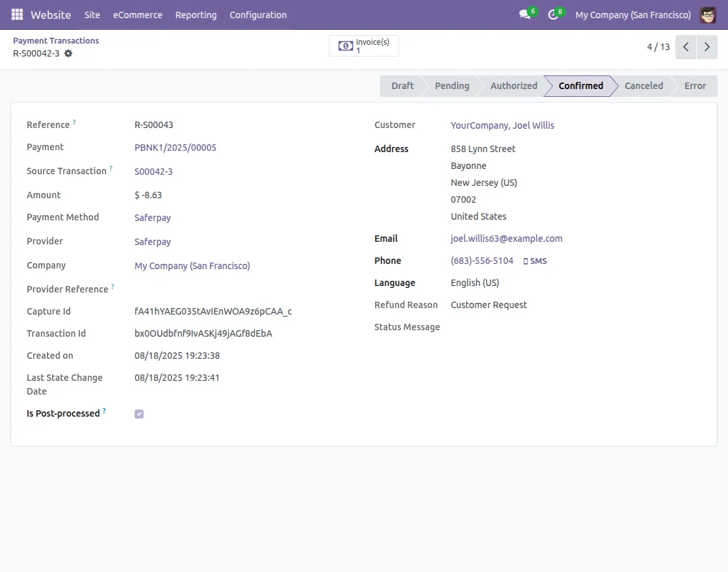Select the Canceled status stage
The width and height of the screenshot is (728, 572).
[643, 86]
